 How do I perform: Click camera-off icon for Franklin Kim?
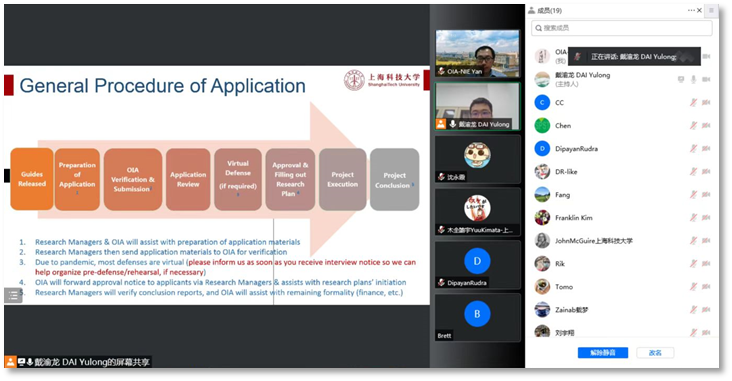[706, 218]
